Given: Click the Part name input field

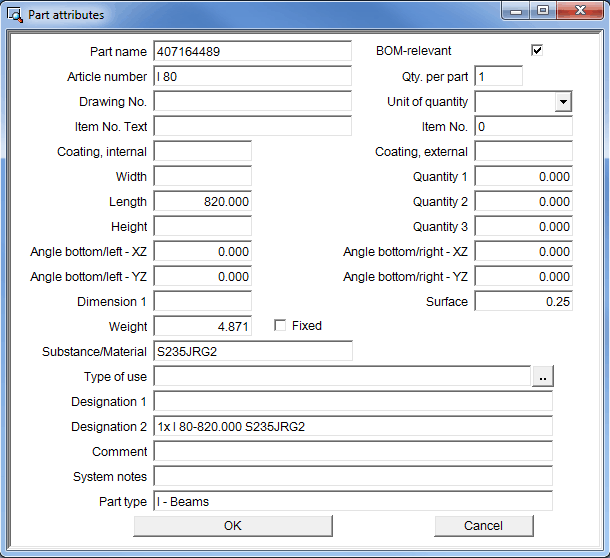Looking at the screenshot, I should [x=252, y=51].
